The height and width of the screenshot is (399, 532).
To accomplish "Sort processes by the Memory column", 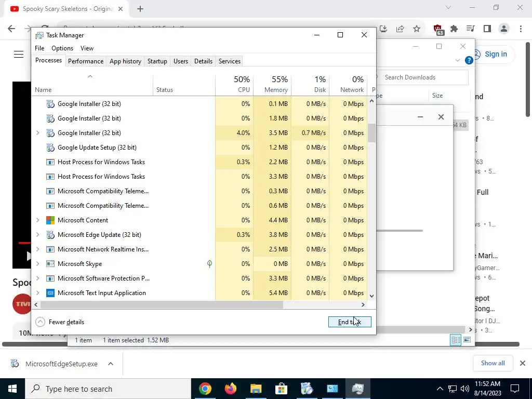I will coord(272,84).
